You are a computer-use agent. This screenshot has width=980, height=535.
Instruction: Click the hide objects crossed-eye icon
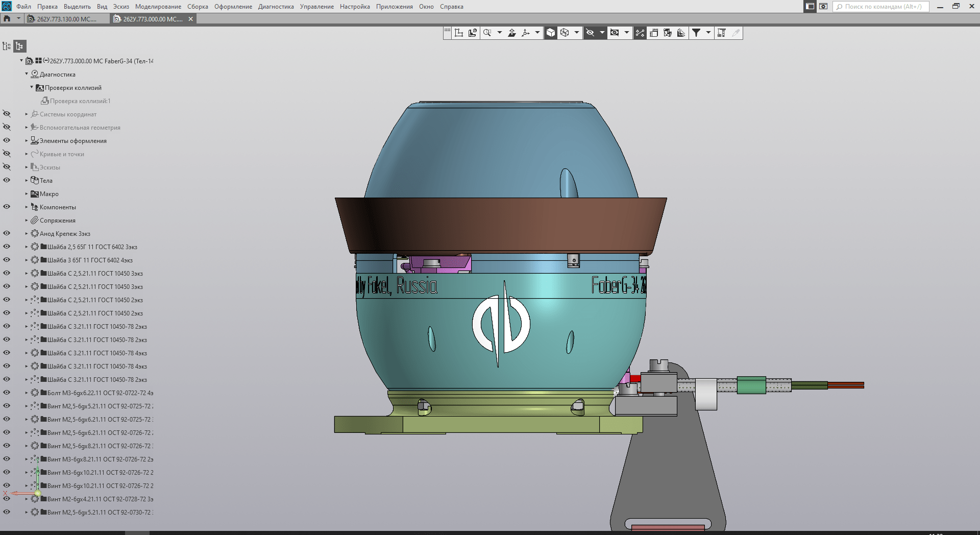(590, 33)
